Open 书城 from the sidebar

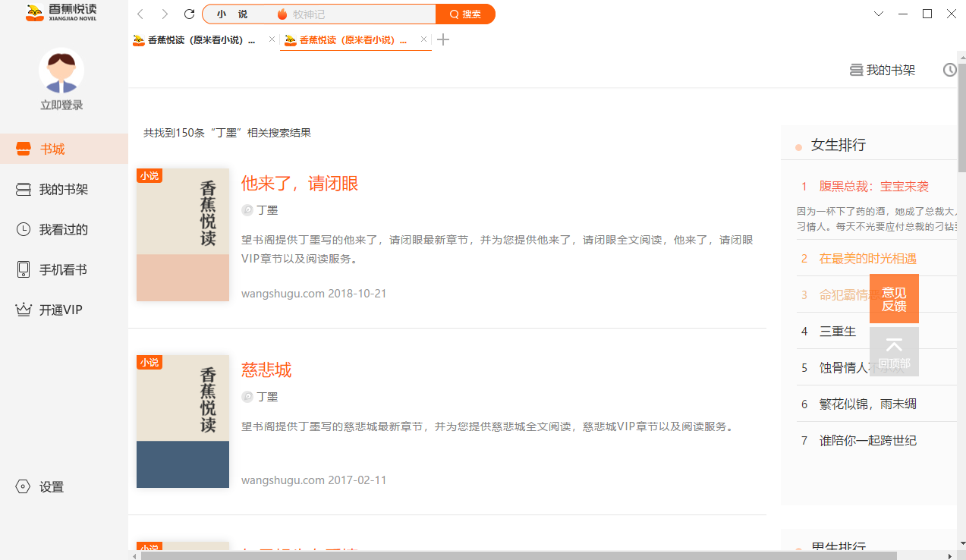[64, 149]
